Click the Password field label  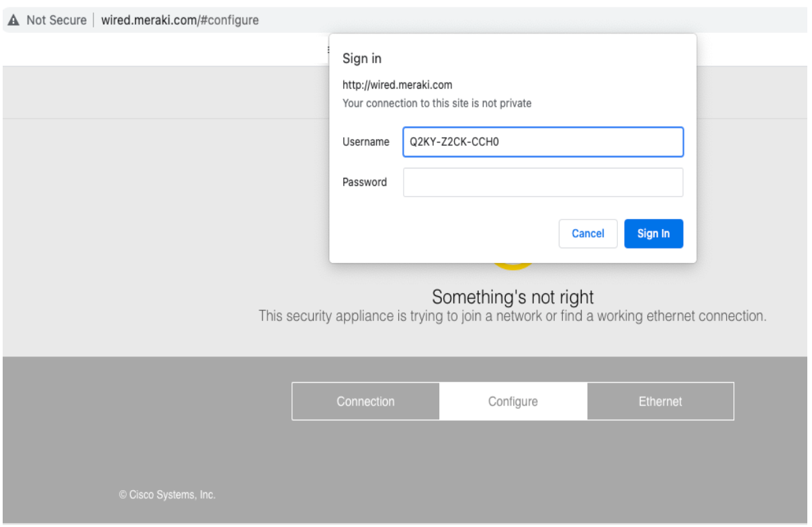tap(365, 182)
